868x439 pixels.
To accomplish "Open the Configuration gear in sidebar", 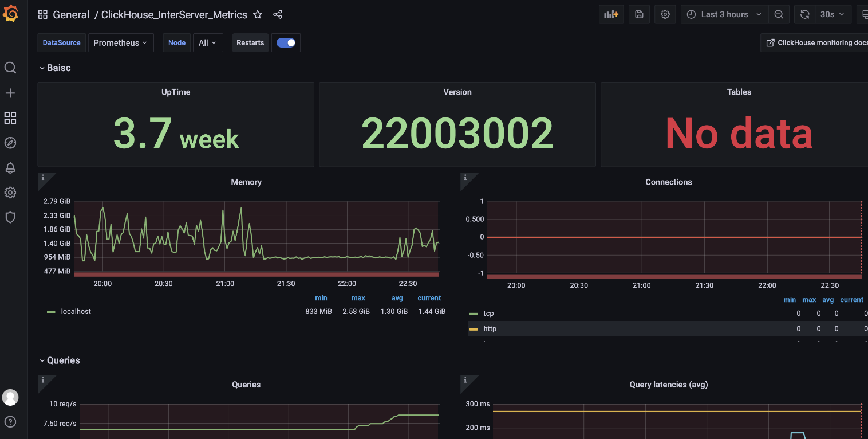I will point(10,193).
